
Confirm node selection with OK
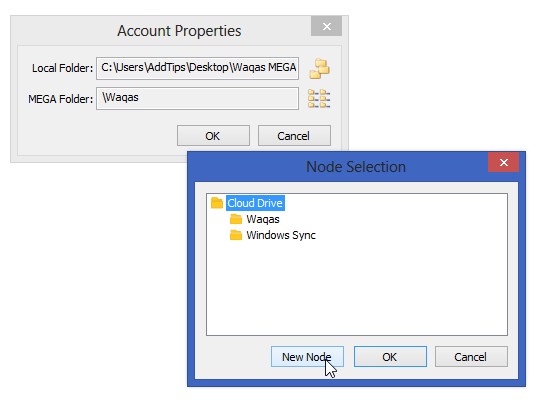click(x=390, y=356)
